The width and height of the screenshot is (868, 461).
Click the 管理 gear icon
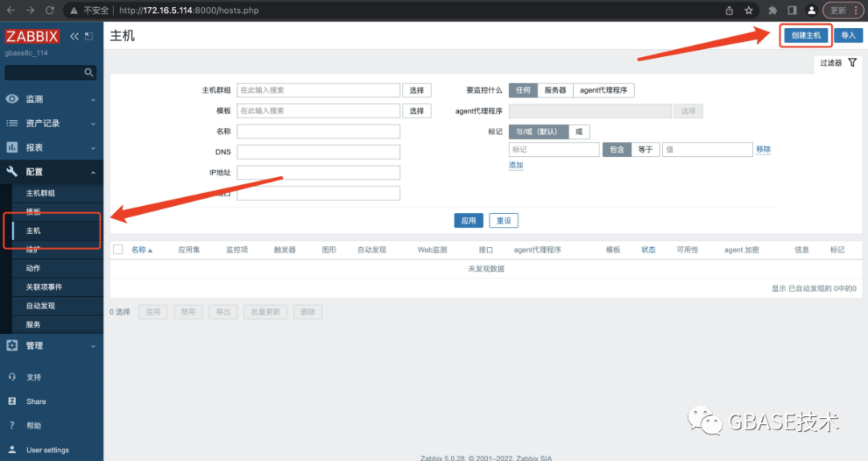[11, 345]
